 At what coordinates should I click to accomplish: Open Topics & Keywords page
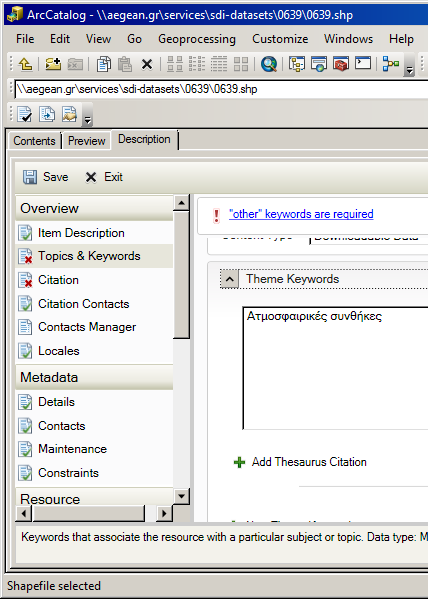click(x=94, y=256)
